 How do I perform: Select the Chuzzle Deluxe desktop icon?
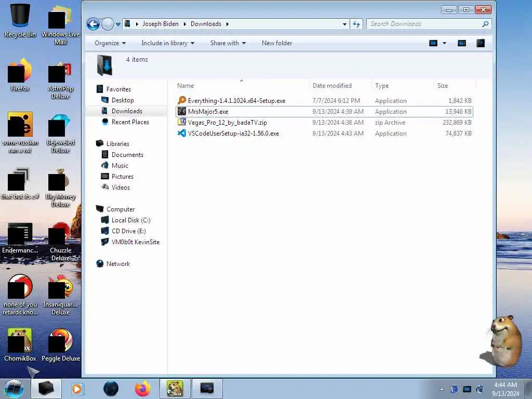coord(60,241)
